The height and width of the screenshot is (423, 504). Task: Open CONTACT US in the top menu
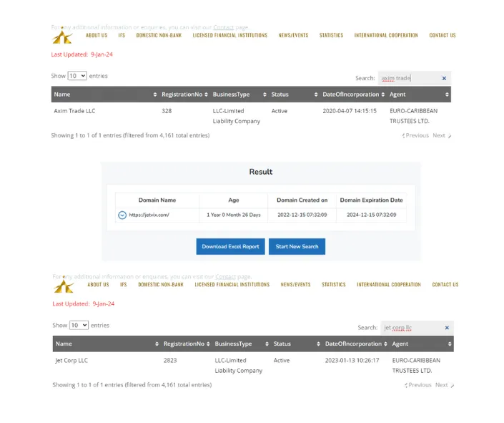click(443, 35)
